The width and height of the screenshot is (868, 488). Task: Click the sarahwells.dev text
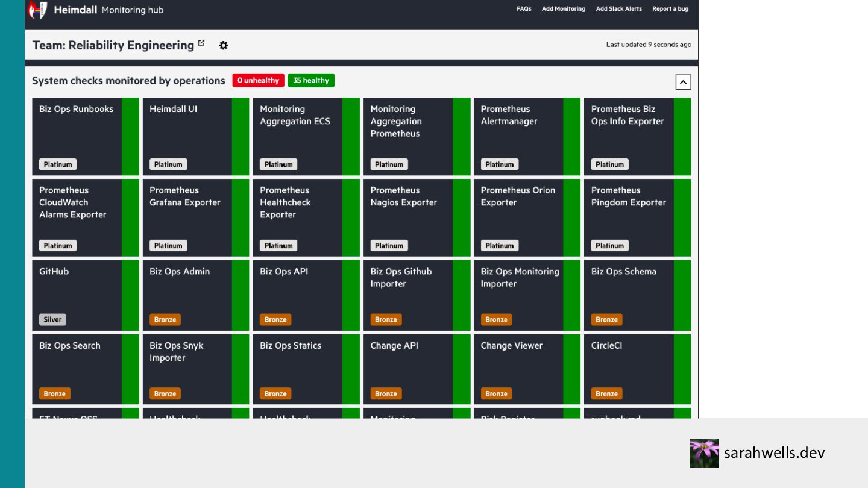pyautogui.click(x=774, y=453)
